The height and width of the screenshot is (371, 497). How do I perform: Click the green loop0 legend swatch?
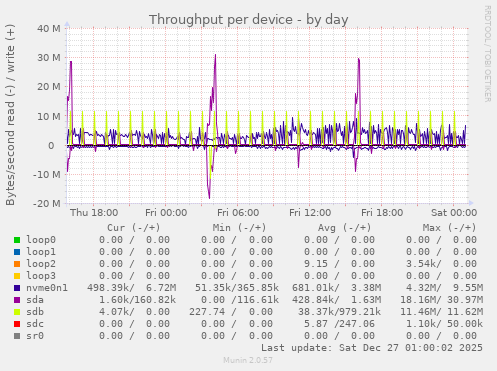click(x=17, y=240)
